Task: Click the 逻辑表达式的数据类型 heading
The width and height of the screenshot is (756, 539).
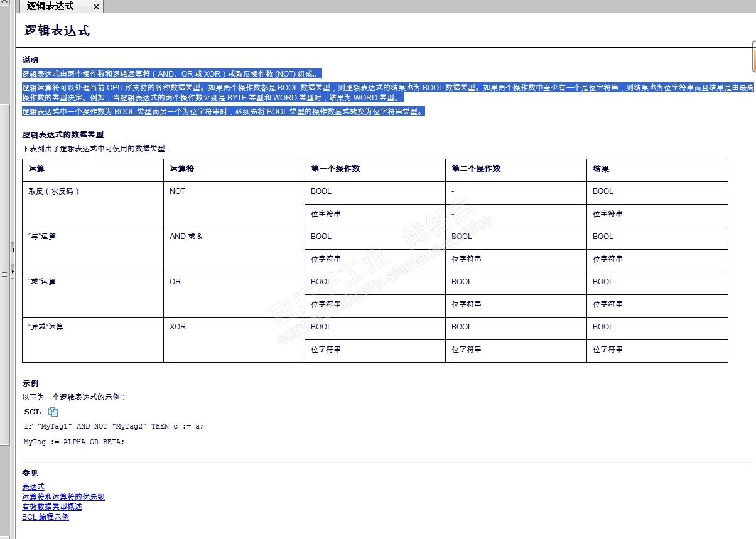Action: coord(63,135)
